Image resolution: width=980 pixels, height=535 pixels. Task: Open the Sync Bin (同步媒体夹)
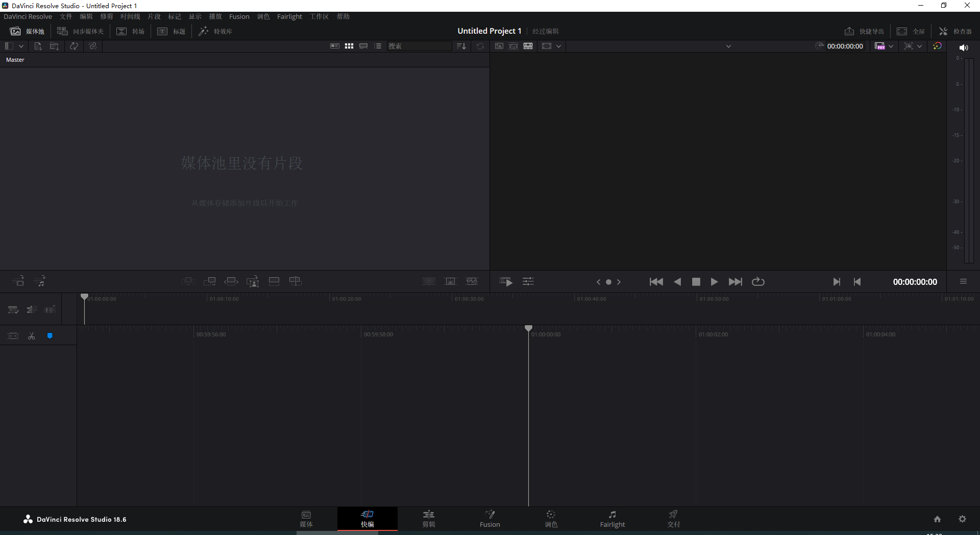pyautogui.click(x=82, y=31)
